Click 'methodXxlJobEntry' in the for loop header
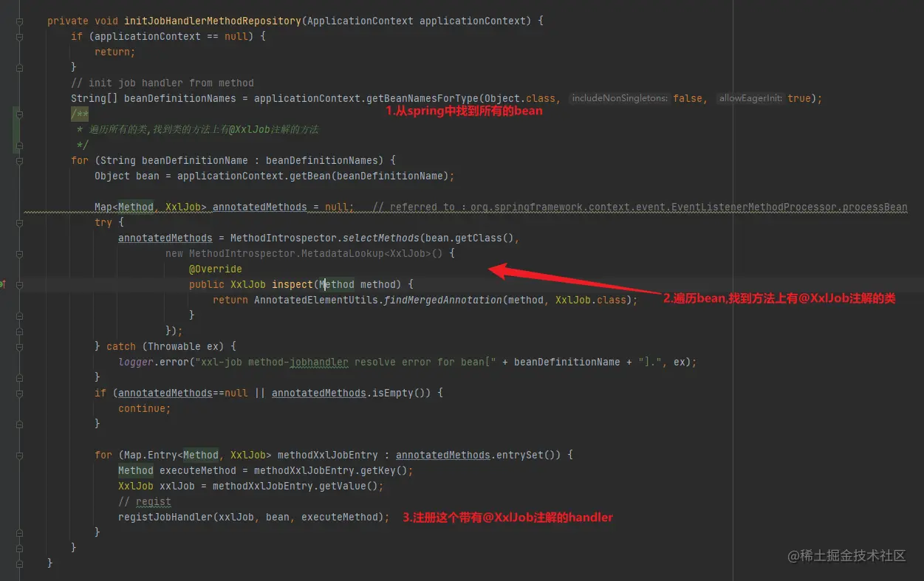The height and width of the screenshot is (581, 924). [328, 455]
